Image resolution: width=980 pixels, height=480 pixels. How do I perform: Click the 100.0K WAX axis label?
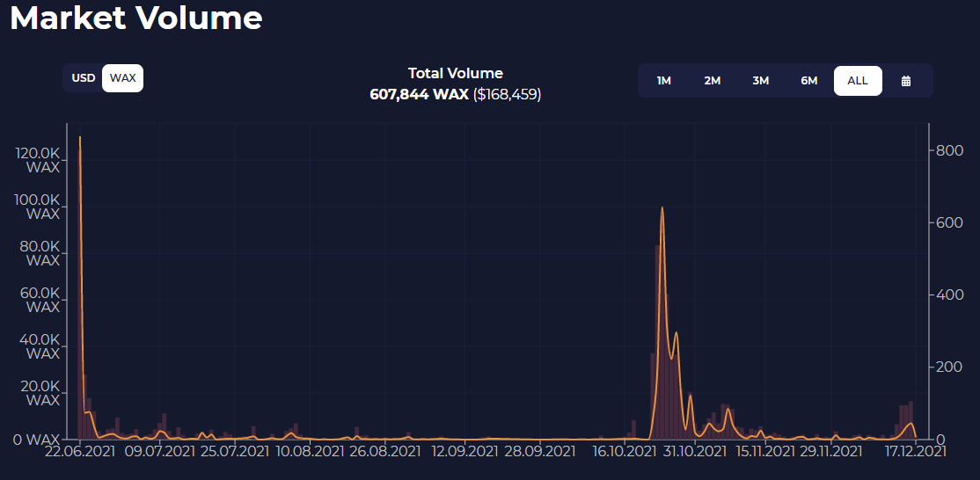tap(38, 207)
